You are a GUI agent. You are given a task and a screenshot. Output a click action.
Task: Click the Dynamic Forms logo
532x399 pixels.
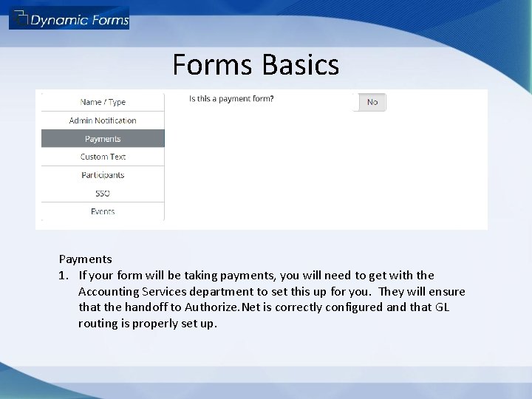tap(69, 18)
